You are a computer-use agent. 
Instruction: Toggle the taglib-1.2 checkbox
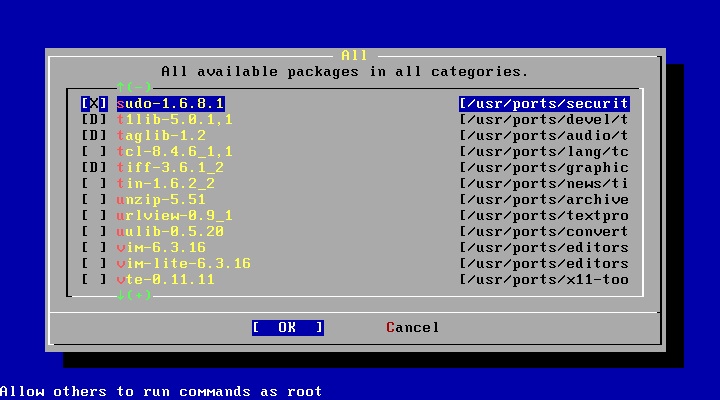(x=94, y=135)
